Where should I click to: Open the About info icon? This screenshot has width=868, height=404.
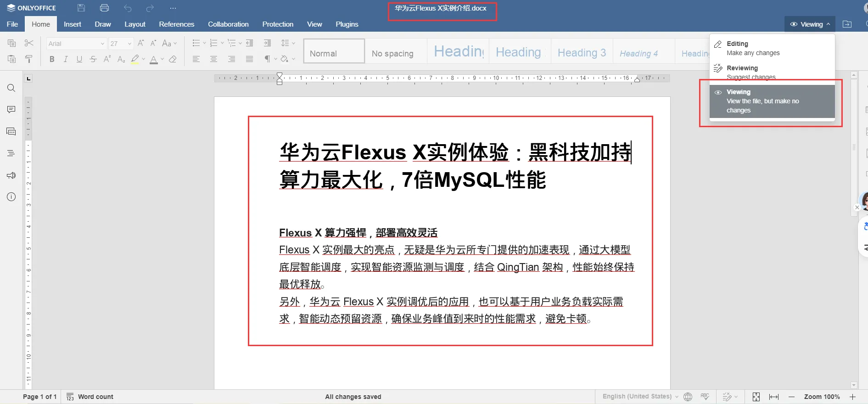[11, 197]
